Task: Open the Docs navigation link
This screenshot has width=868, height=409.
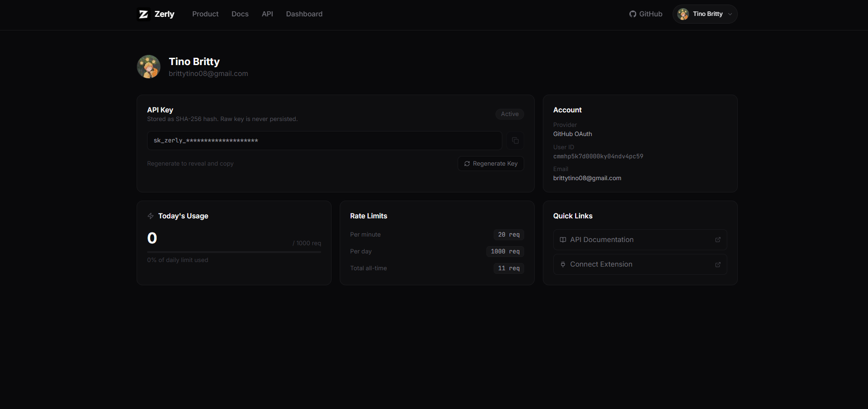Action: 240,14
